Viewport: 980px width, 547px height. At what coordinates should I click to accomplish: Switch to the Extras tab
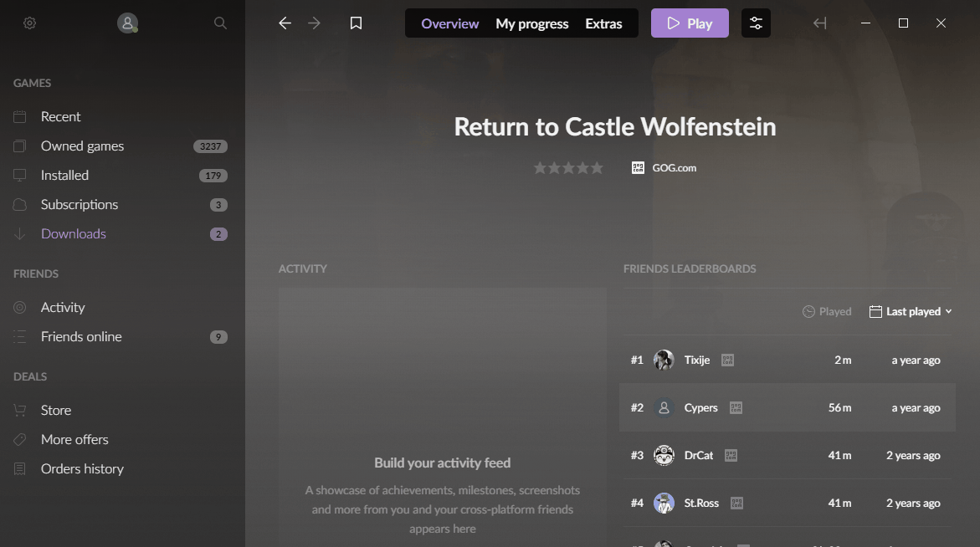point(603,23)
